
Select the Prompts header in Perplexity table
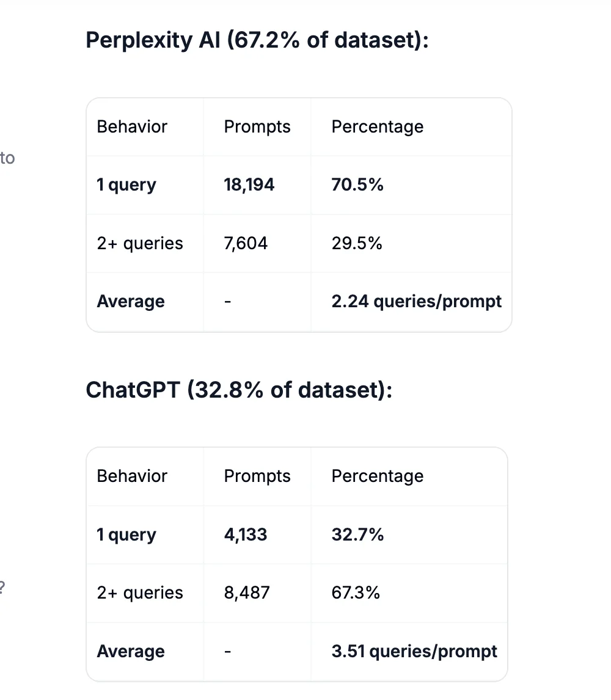click(x=257, y=127)
